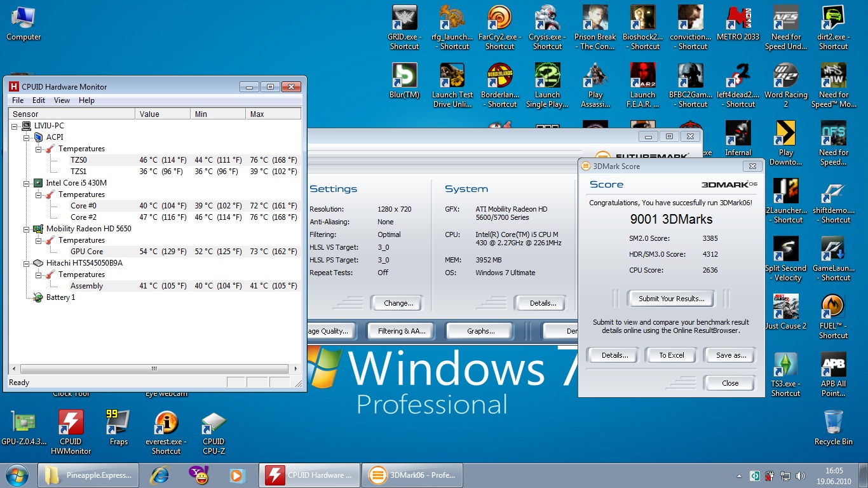Launch the Crysis.exe shortcut
The height and width of the screenshot is (488, 868).
point(547,28)
